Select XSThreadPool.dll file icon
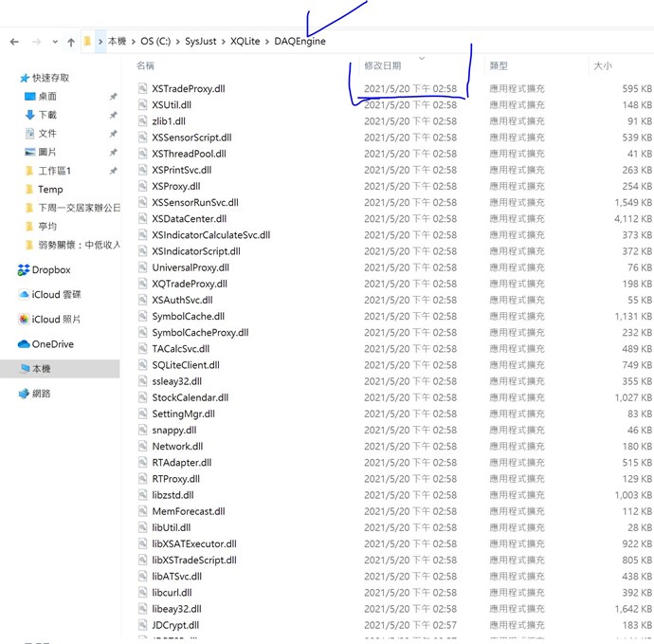This screenshot has height=644, width=654. pyautogui.click(x=142, y=154)
